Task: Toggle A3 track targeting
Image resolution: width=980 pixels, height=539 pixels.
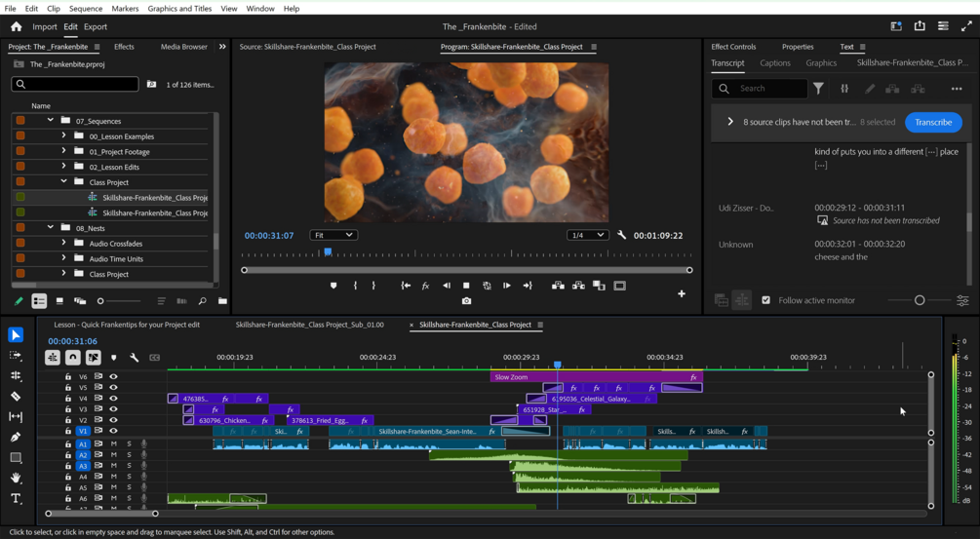Action: click(x=83, y=466)
